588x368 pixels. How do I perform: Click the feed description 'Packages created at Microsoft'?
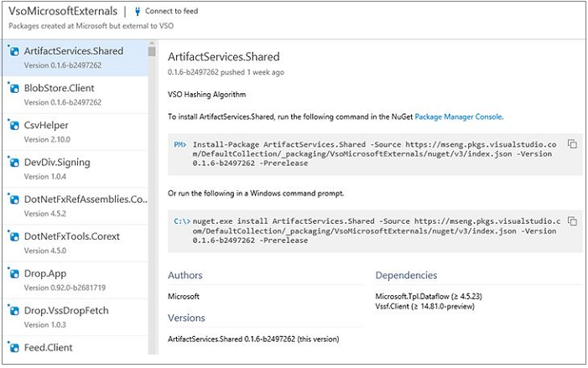point(91,26)
